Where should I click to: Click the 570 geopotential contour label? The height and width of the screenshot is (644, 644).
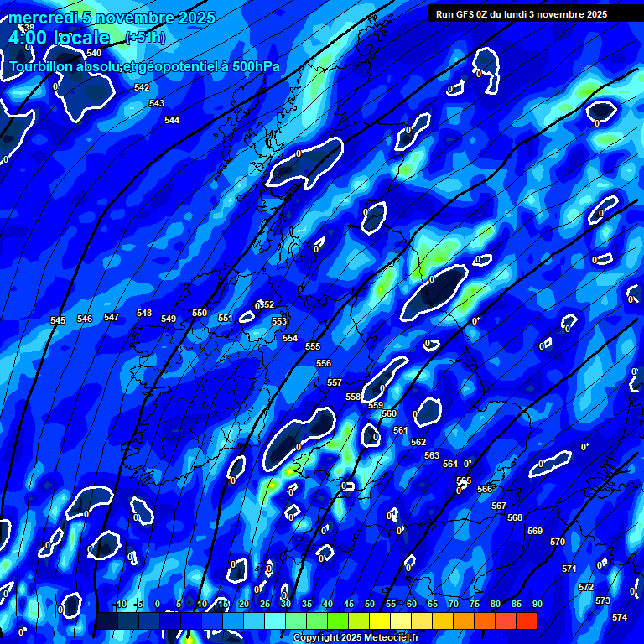558,542
